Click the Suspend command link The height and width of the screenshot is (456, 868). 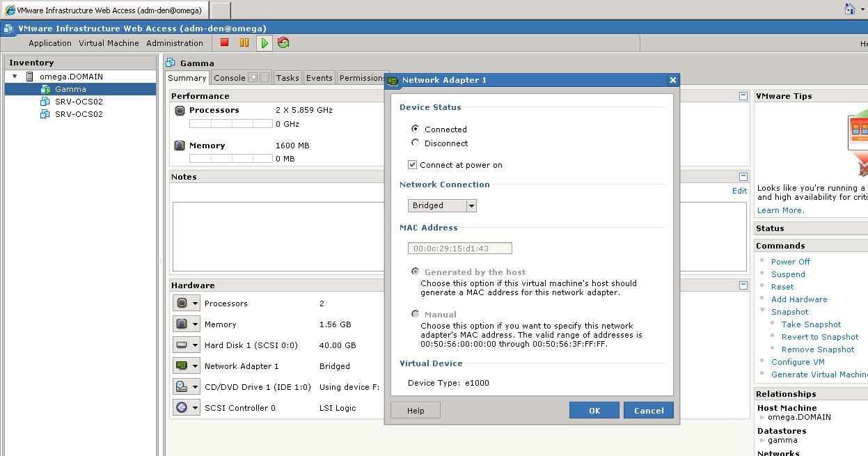pyautogui.click(x=788, y=274)
